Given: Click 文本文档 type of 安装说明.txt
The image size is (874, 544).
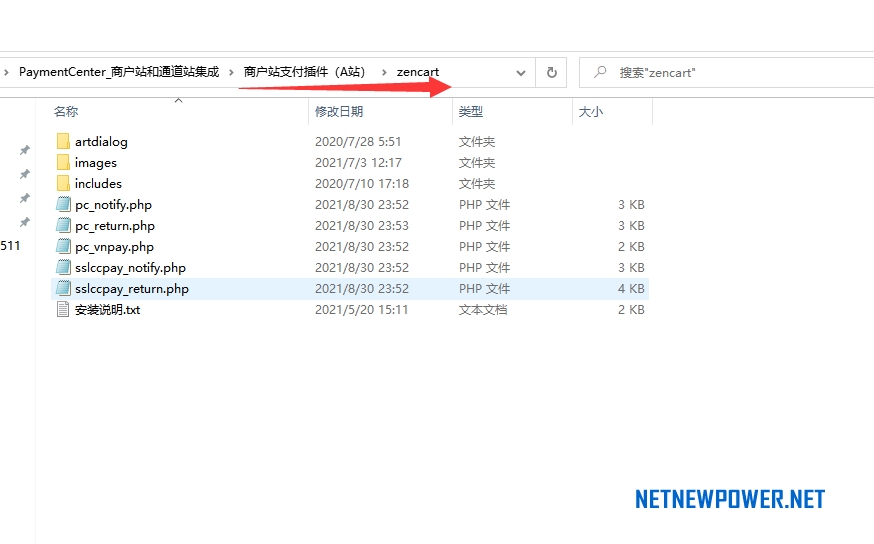Looking at the screenshot, I should (483, 310).
